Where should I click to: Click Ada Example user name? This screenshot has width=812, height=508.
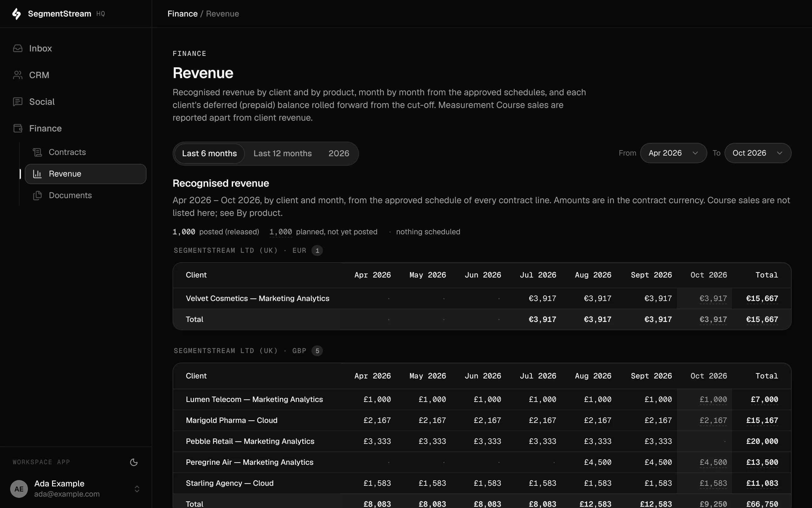(x=59, y=484)
